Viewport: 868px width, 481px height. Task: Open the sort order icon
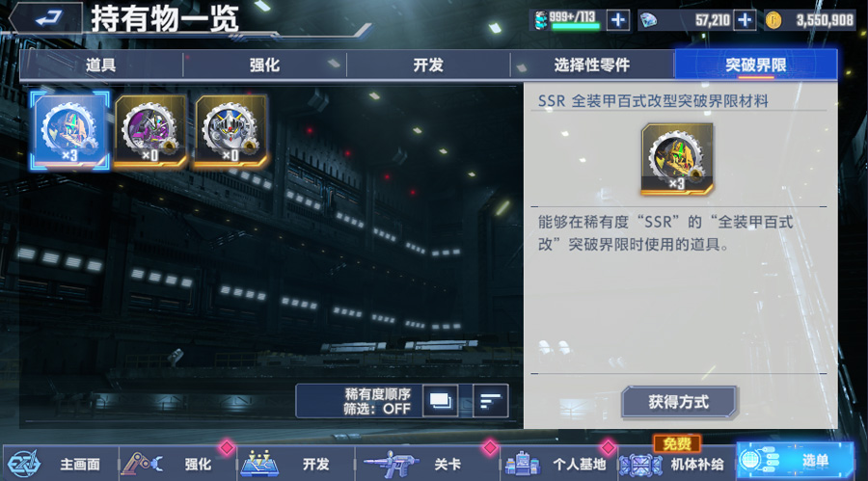click(491, 400)
